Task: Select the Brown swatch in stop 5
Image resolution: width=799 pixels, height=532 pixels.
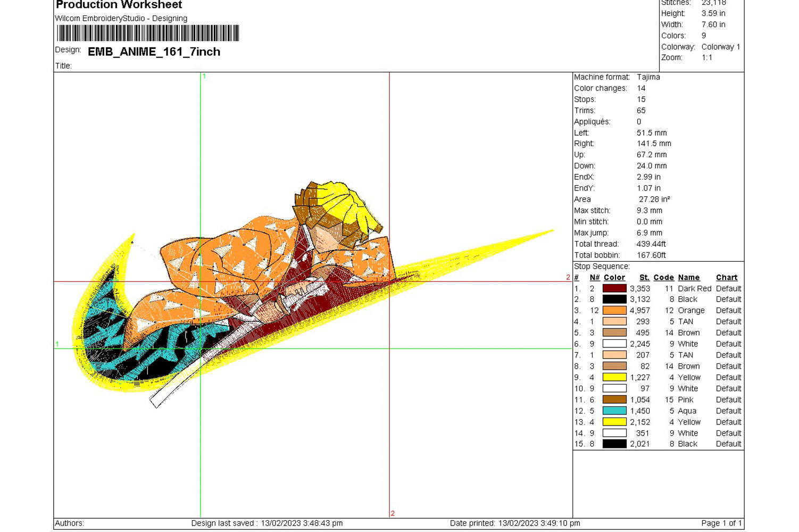Action: pos(614,333)
